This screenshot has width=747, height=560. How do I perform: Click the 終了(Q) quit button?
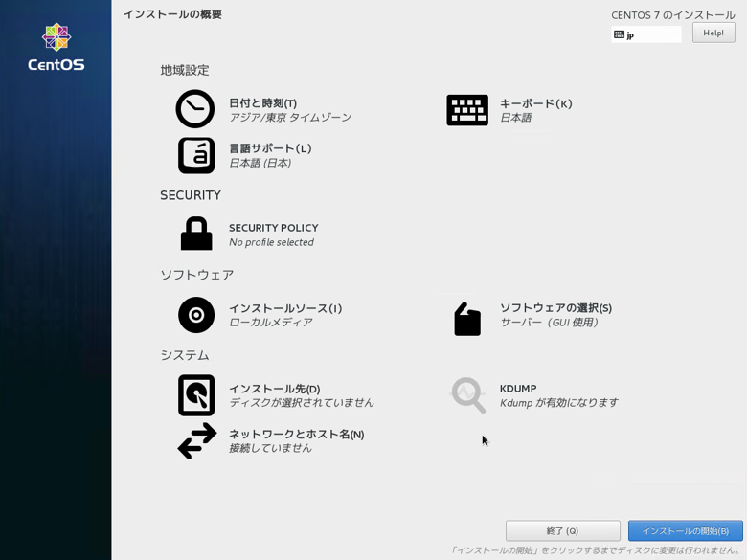(x=562, y=530)
